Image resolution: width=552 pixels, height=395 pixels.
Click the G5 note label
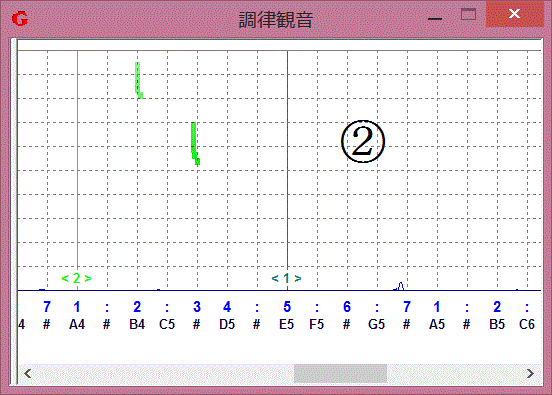click(x=377, y=324)
